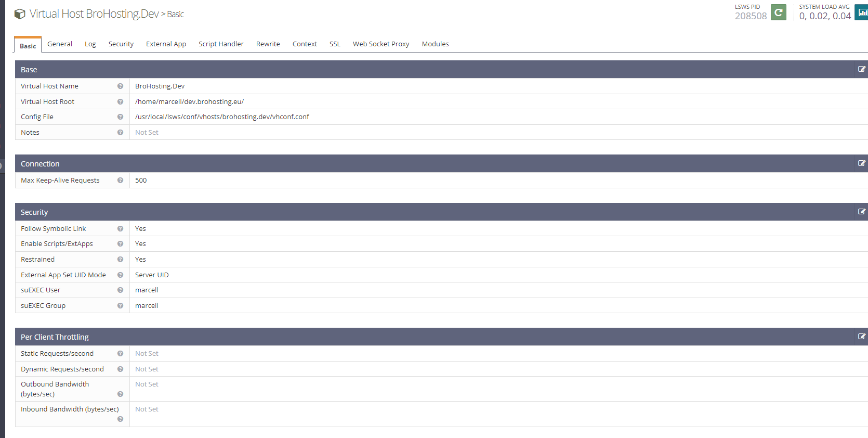
Task: Click the Virtual Host cube icon
Action: click(20, 14)
